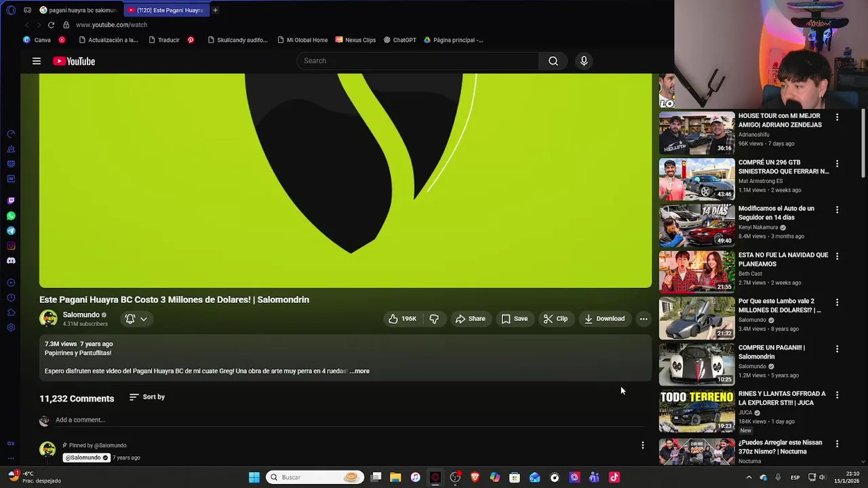Open the Traducir bookmark
The height and width of the screenshot is (488, 868).
point(164,40)
